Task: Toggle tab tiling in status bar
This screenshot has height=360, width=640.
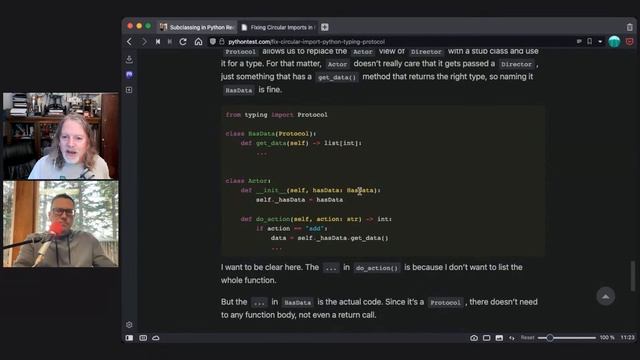Action: pos(143,338)
